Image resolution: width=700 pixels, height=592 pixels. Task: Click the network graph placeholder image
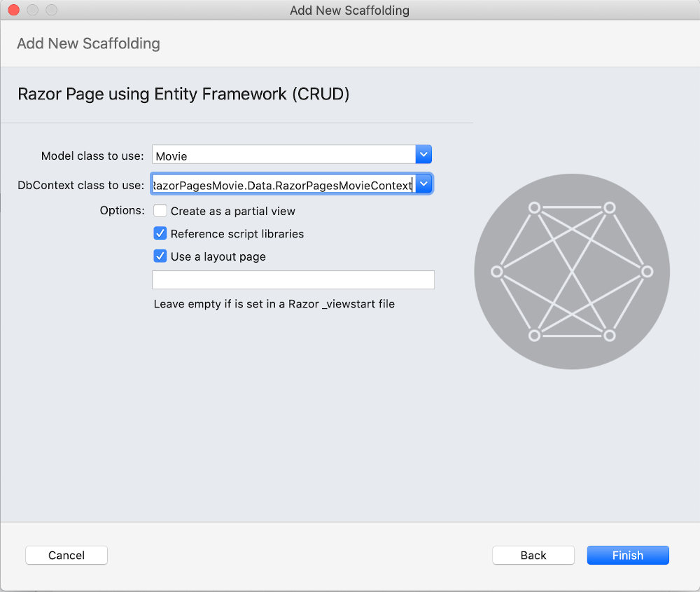[571, 270]
